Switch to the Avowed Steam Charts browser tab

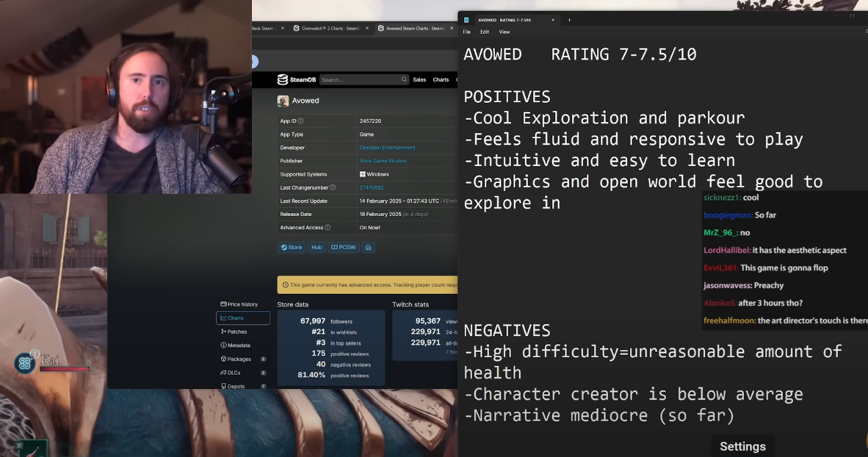pos(414,28)
